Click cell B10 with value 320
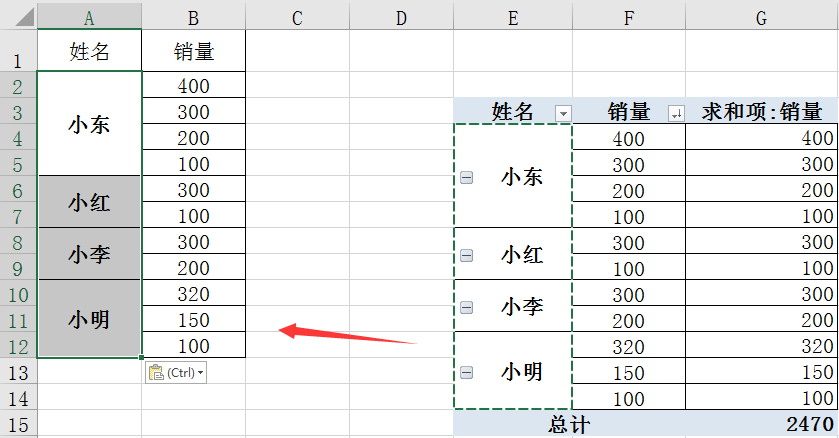 (193, 293)
